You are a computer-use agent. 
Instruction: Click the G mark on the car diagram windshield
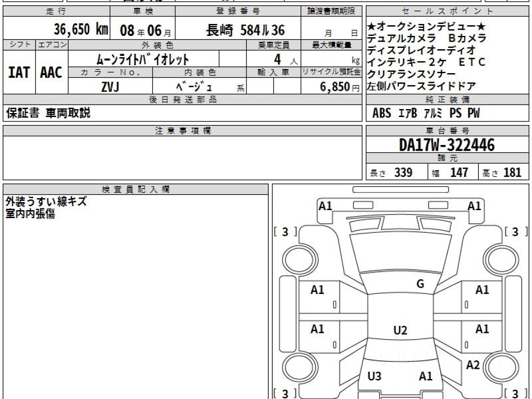(420, 284)
